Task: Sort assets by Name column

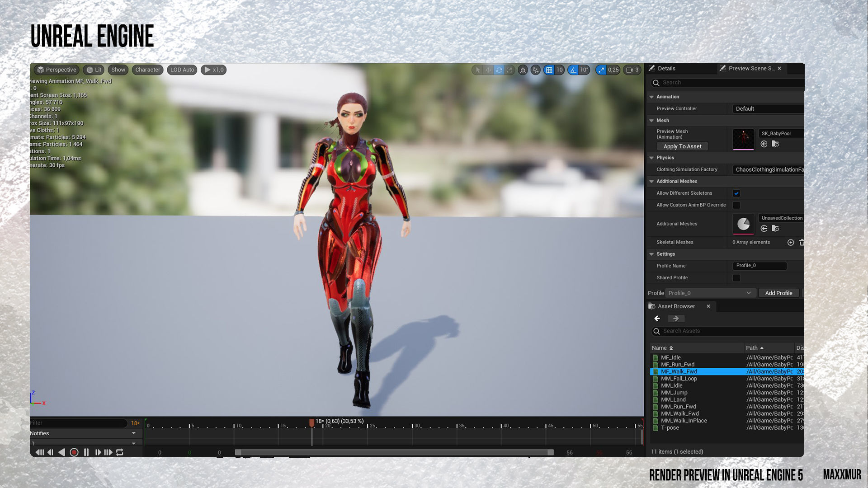Action: point(697,348)
